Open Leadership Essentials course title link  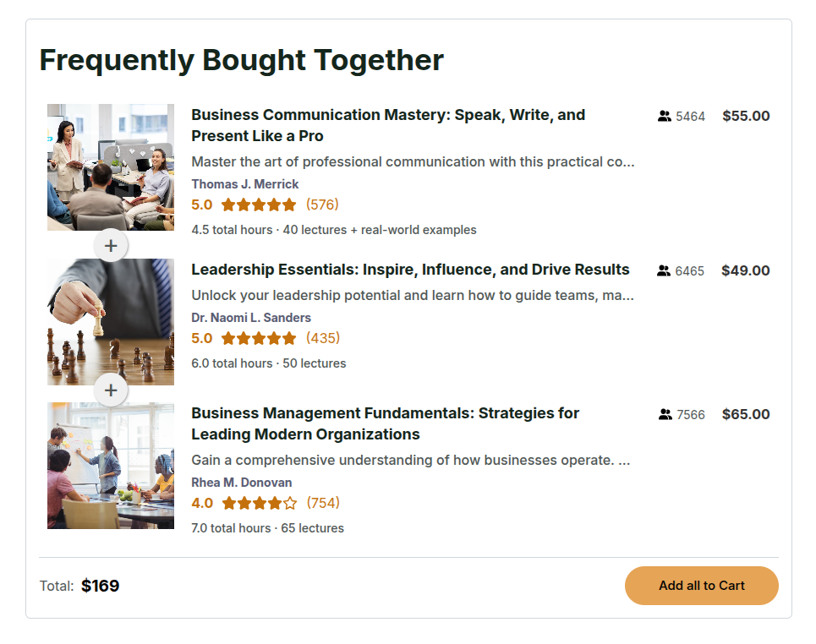pyautogui.click(x=410, y=270)
